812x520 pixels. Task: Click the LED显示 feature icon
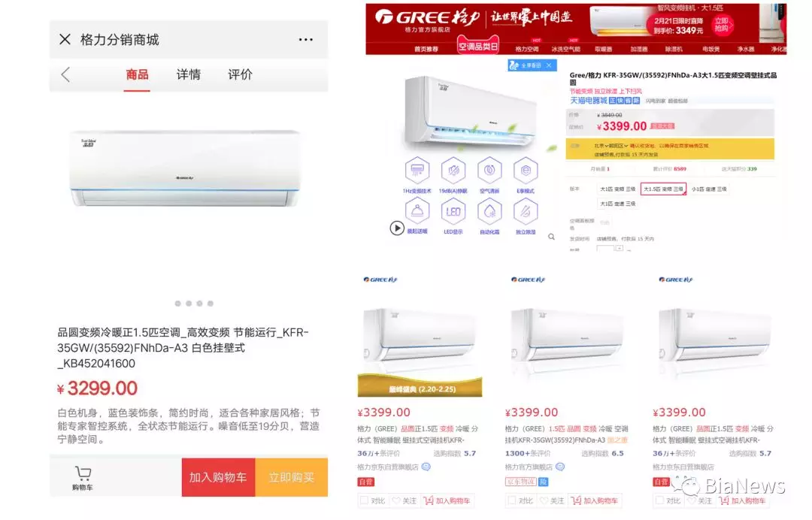453,216
